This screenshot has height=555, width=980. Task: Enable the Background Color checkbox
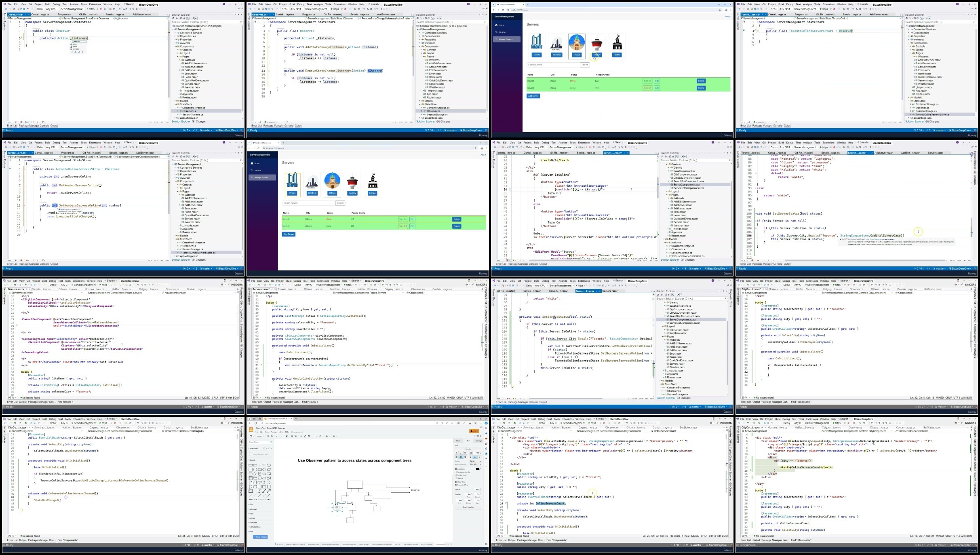pos(456,472)
